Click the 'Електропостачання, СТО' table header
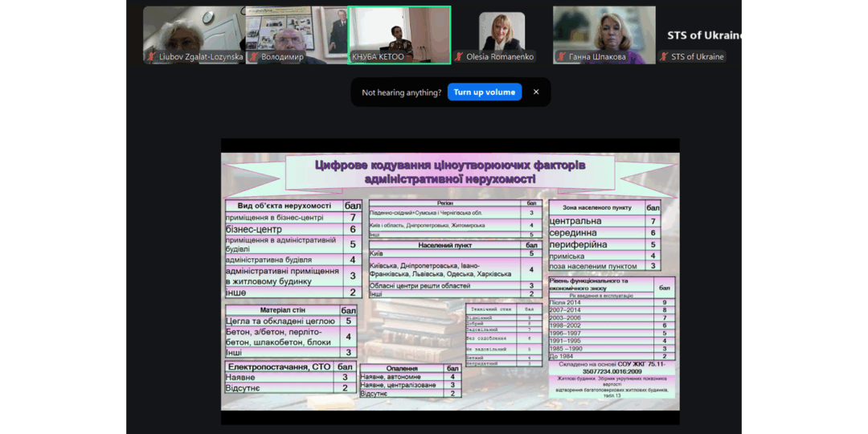 (x=279, y=366)
